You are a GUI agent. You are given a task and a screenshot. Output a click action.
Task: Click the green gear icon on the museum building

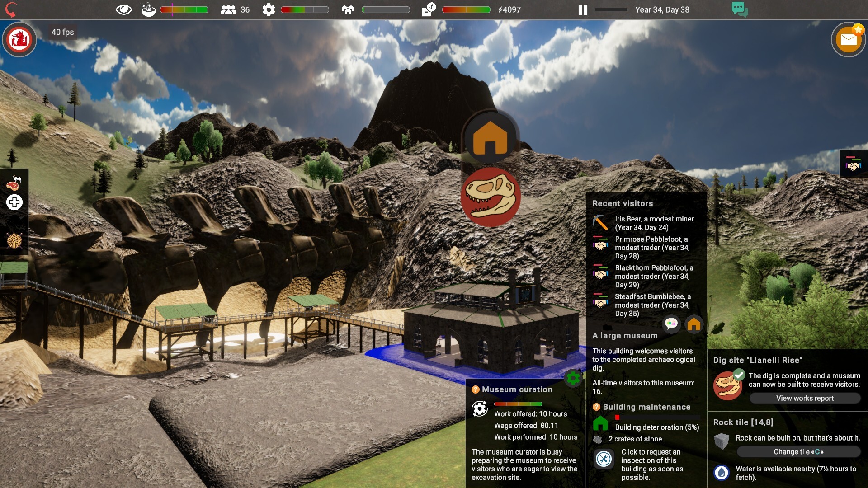(x=573, y=378)
